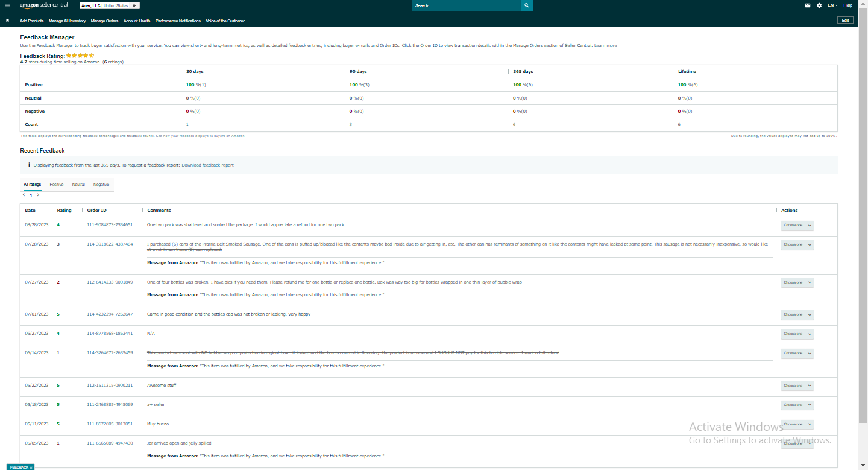868x470 pixels.
Task: Open order 114-8778568-1863441
Action: coord(110,334)
